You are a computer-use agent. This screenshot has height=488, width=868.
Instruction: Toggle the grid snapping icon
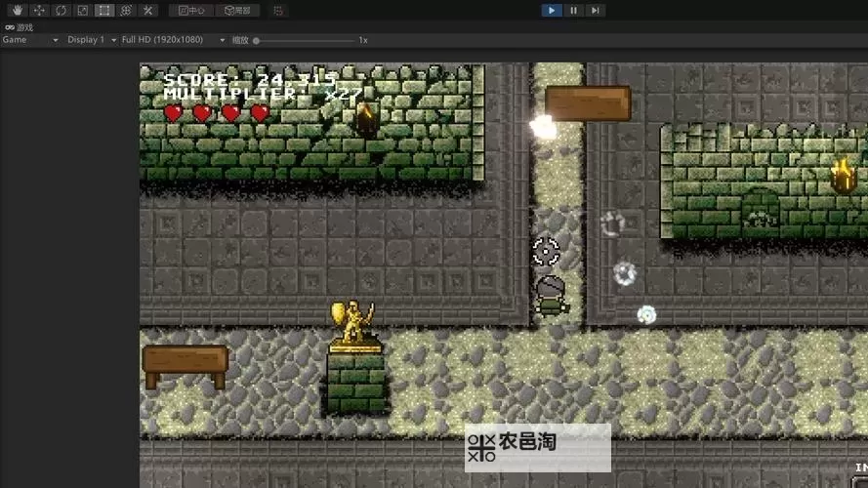[278, 10]
